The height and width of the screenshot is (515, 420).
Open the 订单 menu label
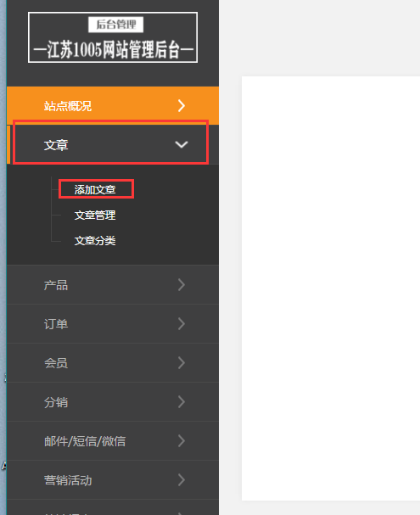(56, 324)
